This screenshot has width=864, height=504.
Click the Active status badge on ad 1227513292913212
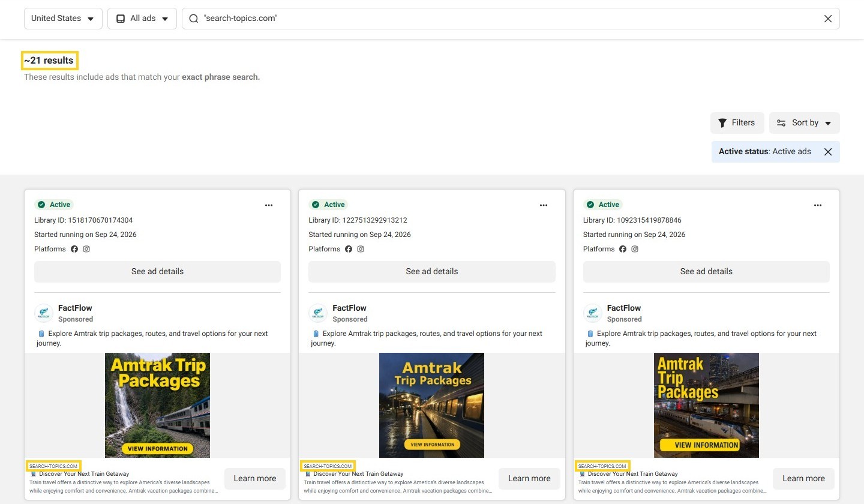pos(328,205)
